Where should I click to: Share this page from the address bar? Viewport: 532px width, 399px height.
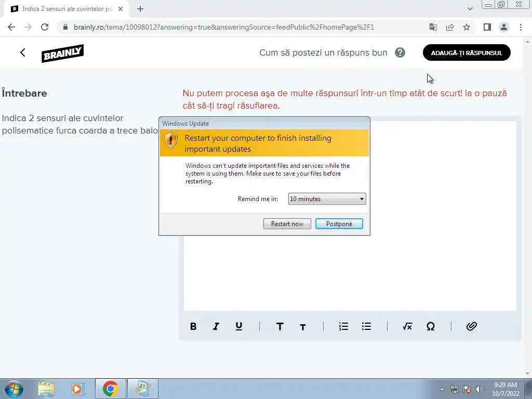click(450, 27)
